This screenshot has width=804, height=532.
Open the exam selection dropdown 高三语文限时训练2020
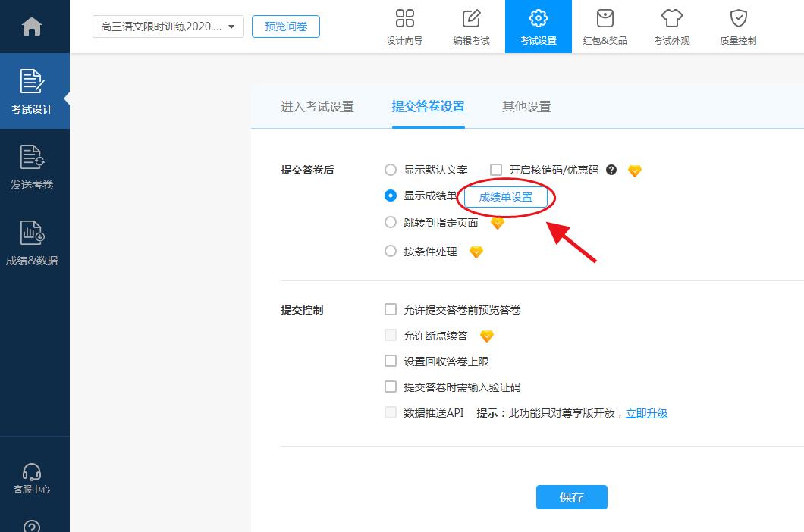coord(168,26)
